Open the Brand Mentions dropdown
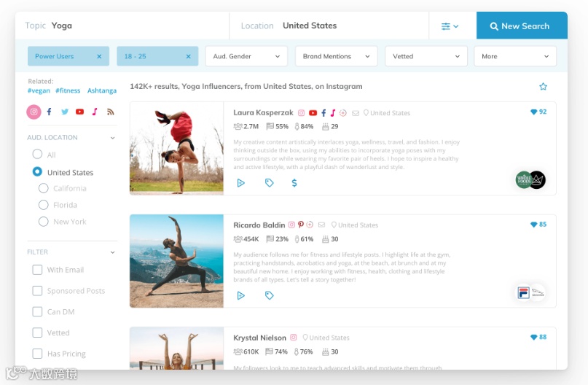 pos(337,56)
